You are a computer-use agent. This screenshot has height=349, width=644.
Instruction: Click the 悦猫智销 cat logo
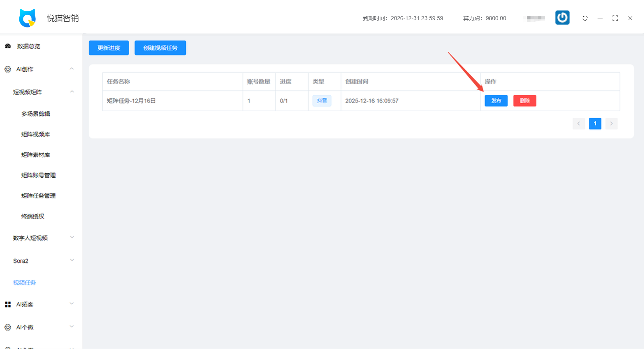pyautogui.click(x=27, y=18)
